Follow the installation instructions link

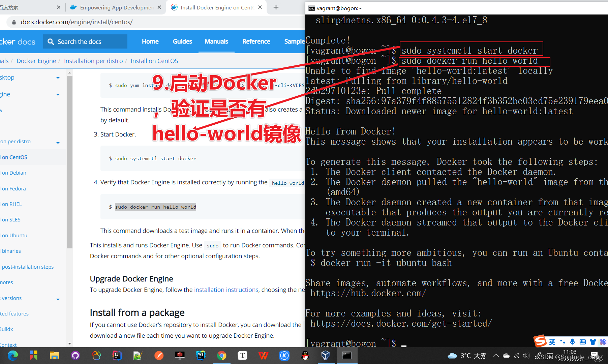226,290
